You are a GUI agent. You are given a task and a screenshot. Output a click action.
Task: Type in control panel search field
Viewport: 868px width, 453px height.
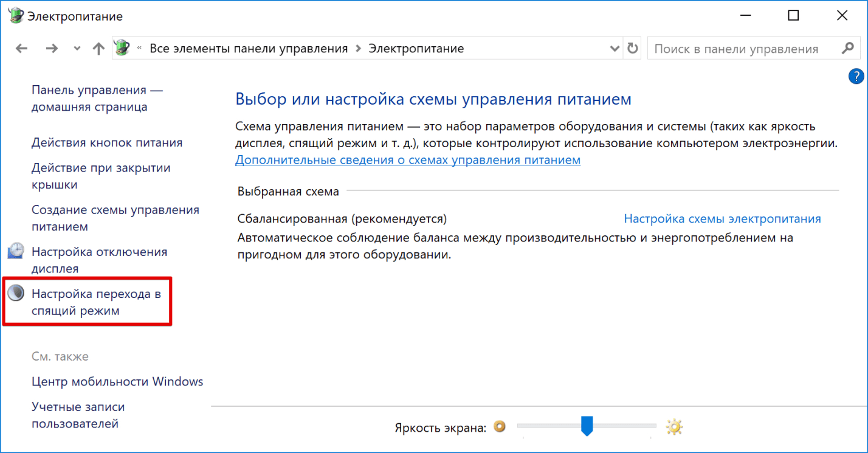coord(742,49)
